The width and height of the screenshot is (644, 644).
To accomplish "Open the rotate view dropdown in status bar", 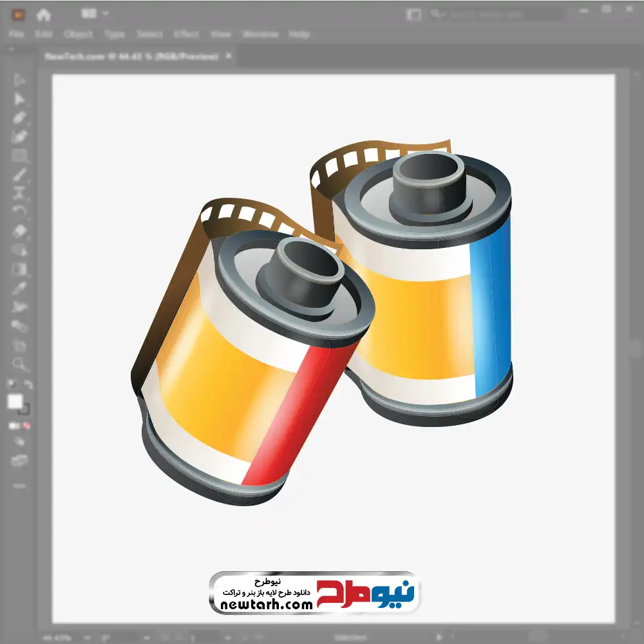I will (x=146, y=638).
